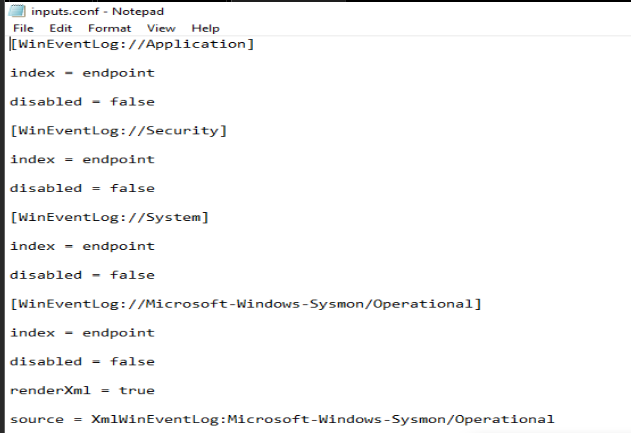Open the Help menu
The image size is (631, 433).
(x=205, y=28)
